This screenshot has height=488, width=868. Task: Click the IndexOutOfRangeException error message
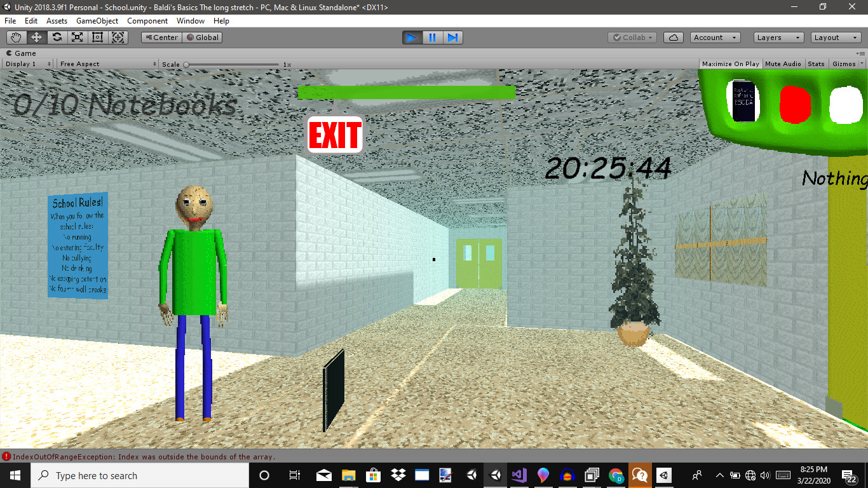tap(144, 457)
